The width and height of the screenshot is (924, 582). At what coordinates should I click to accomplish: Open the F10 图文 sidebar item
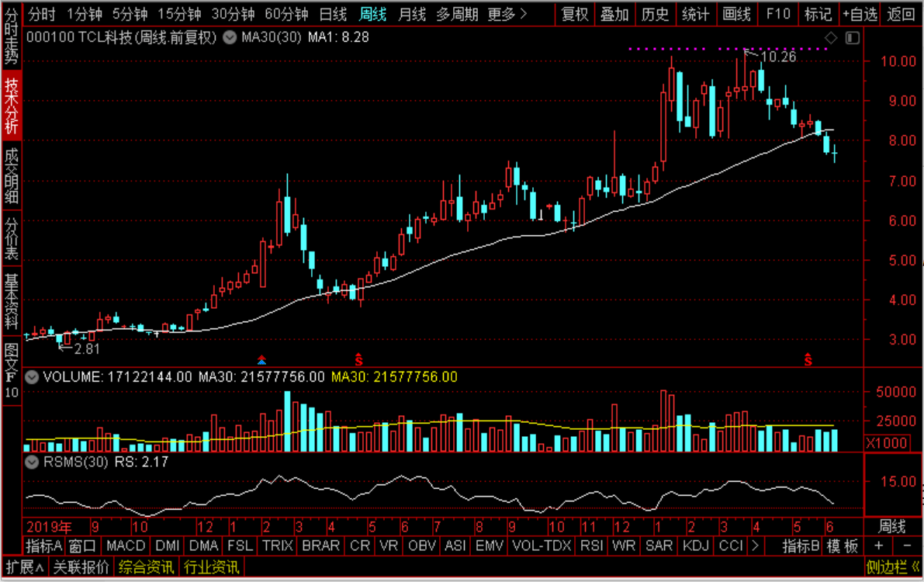point(11,370)
